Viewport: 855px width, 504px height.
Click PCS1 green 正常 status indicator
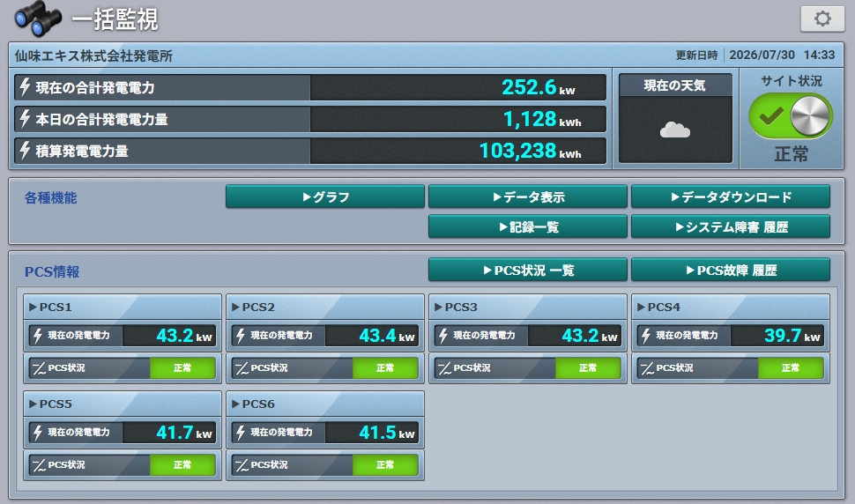point(182,368)
